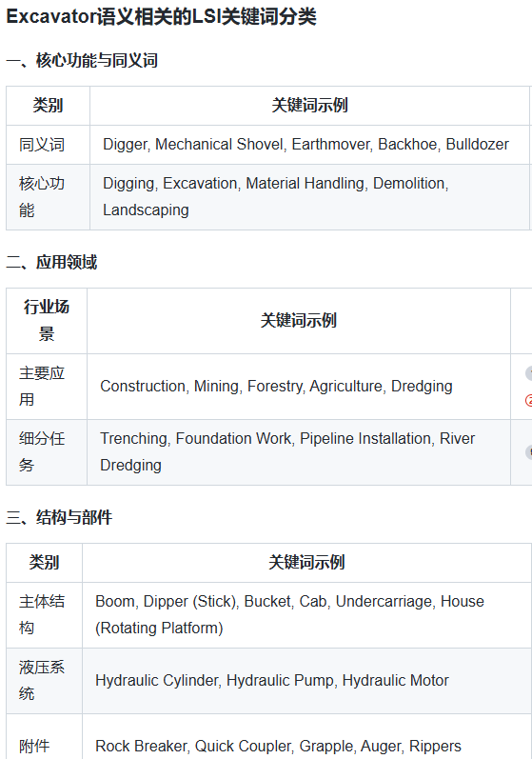This screenshot has height=759, width=532.
Task: Click the 类别 header in first table
Action: pyautogui.click(x=48, y=106)
